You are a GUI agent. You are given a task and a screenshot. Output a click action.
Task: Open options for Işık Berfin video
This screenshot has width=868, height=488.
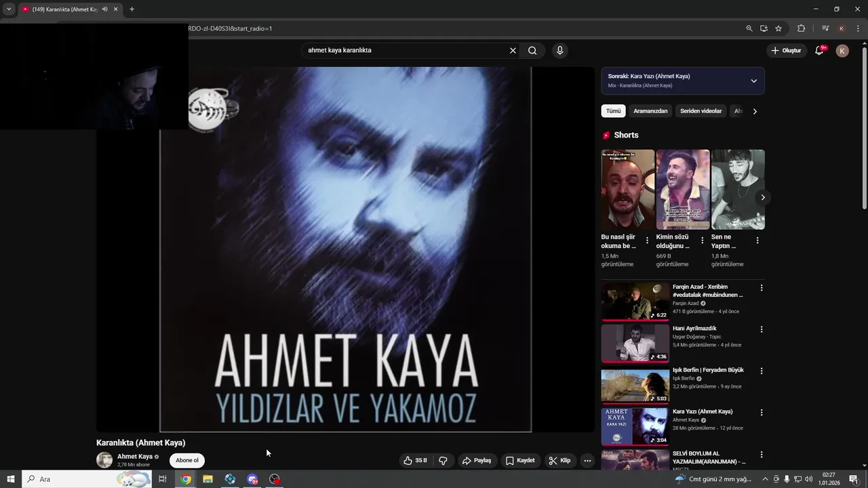click(x=762, y=371)
